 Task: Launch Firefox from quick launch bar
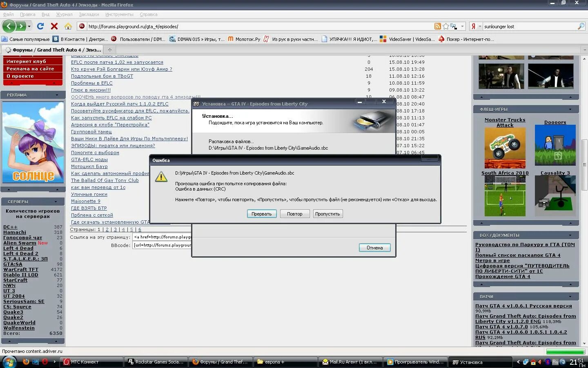[x=26, y=362]
